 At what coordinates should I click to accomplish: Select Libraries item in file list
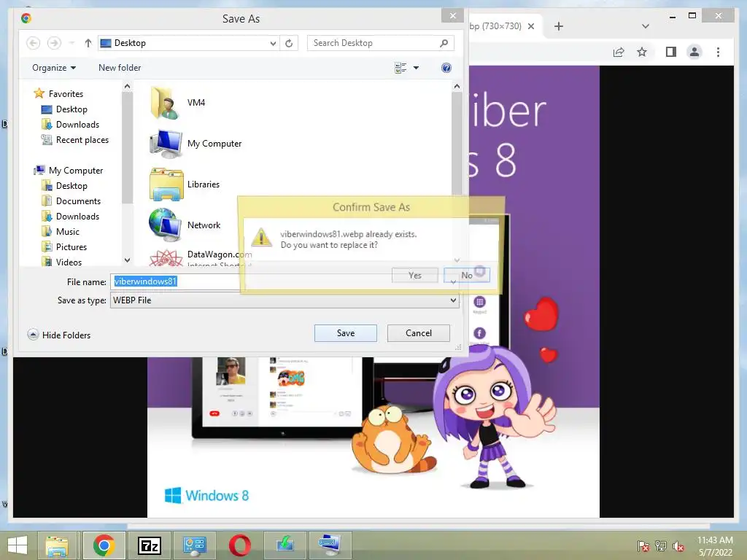(x=185, y=184)
